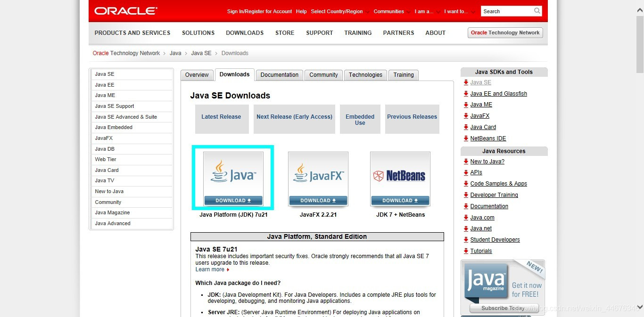
Task: Focus the Search input field
Action: 507,11
